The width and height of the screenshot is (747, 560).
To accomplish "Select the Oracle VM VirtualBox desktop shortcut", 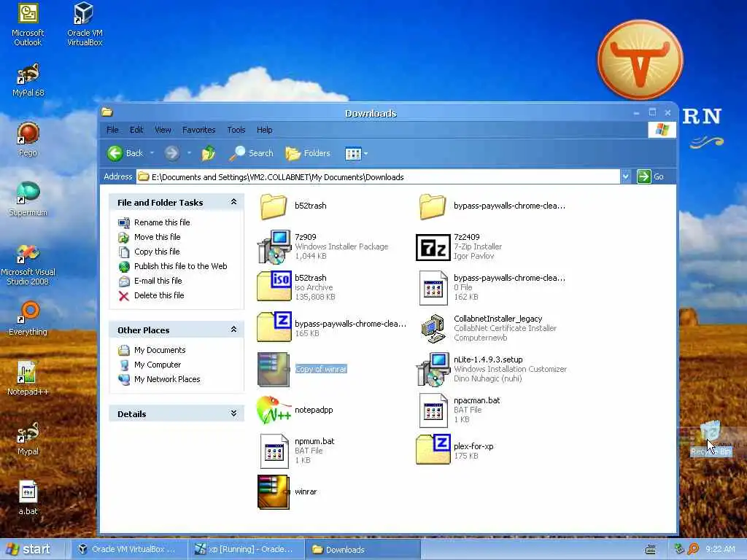I will (85, 24).
